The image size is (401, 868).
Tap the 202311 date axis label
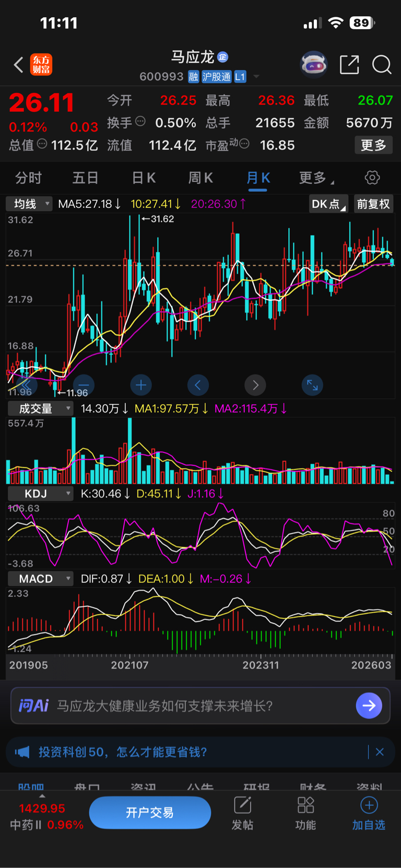tap(261, 665)
